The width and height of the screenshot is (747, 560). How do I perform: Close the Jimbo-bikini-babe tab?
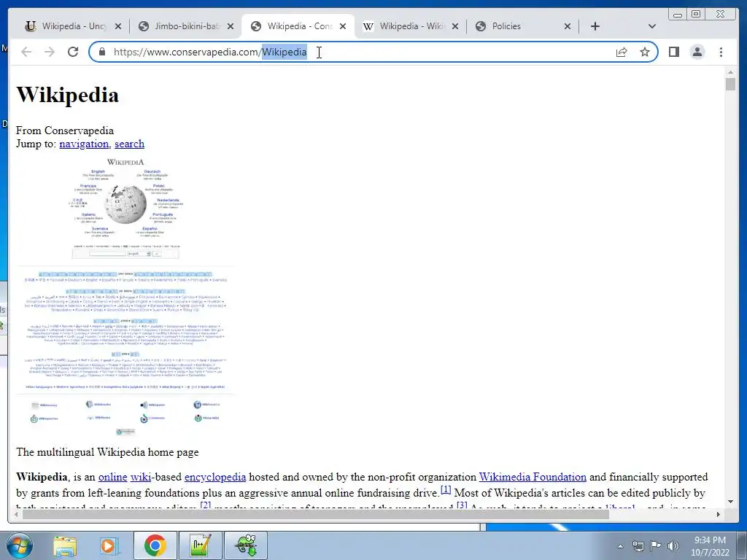click(231, 26)
